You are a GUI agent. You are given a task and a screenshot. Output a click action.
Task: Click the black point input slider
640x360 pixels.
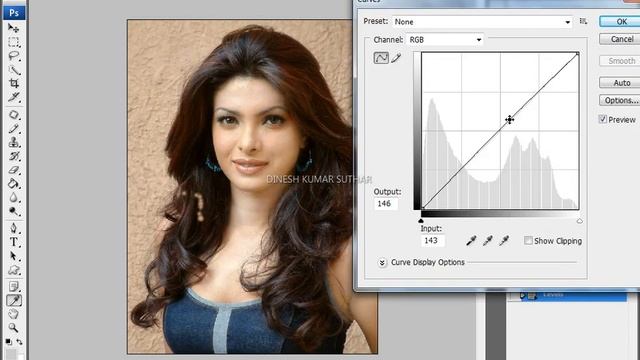coord(421,221)
